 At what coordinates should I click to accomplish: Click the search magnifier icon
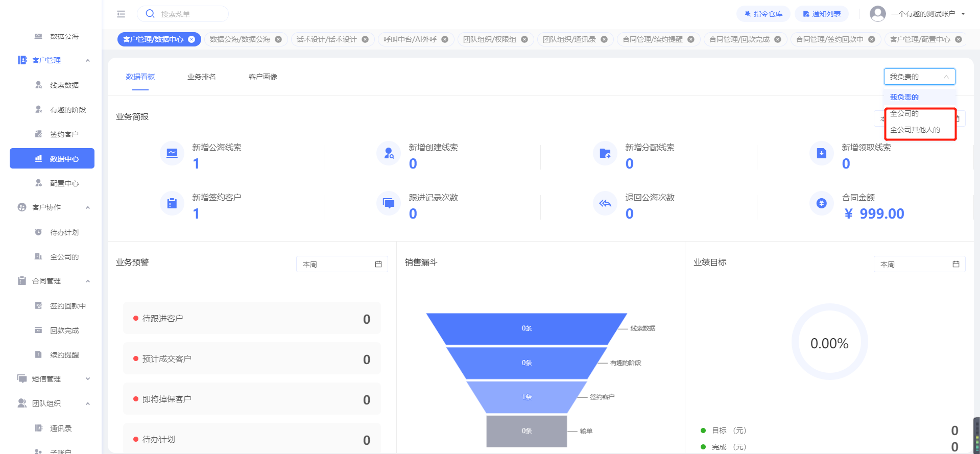(x=150, y=14)
